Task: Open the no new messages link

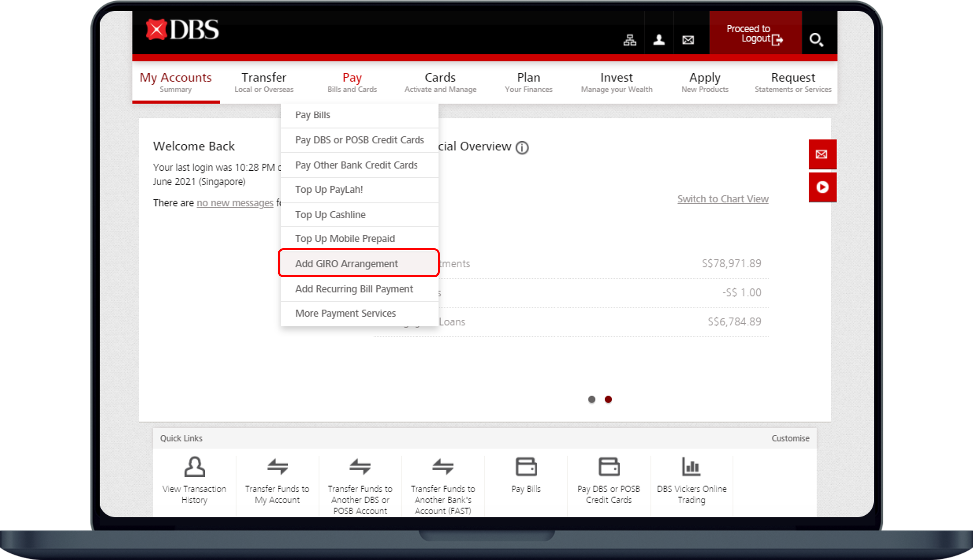Action: (235, 203)
